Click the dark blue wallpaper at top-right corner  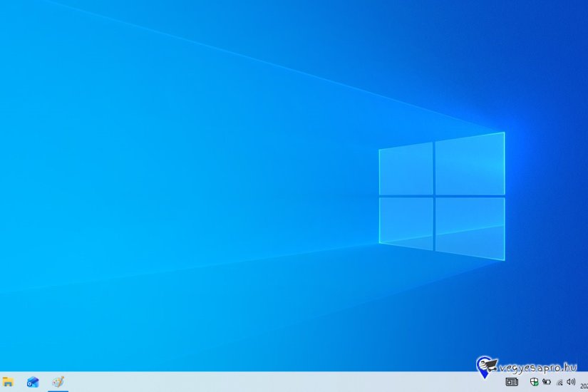click(x=570, y=14)
